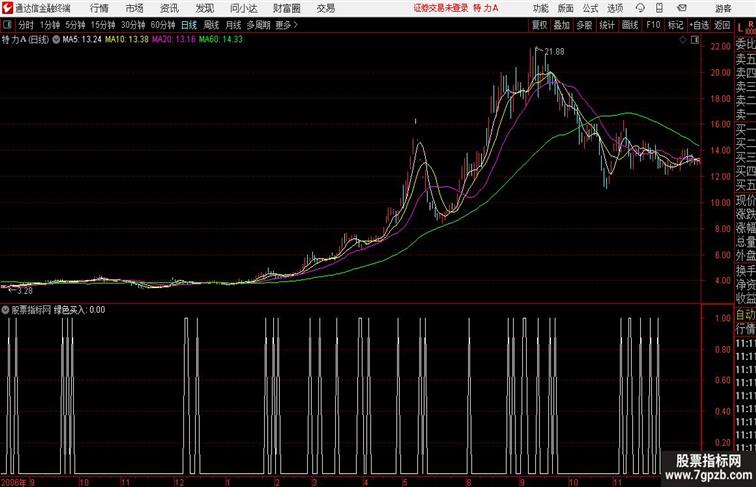Image resolution: width=756 pixels, height=487 pixels.
Task: Click the 特力A (日线) chart title
Action: point(26,40)
